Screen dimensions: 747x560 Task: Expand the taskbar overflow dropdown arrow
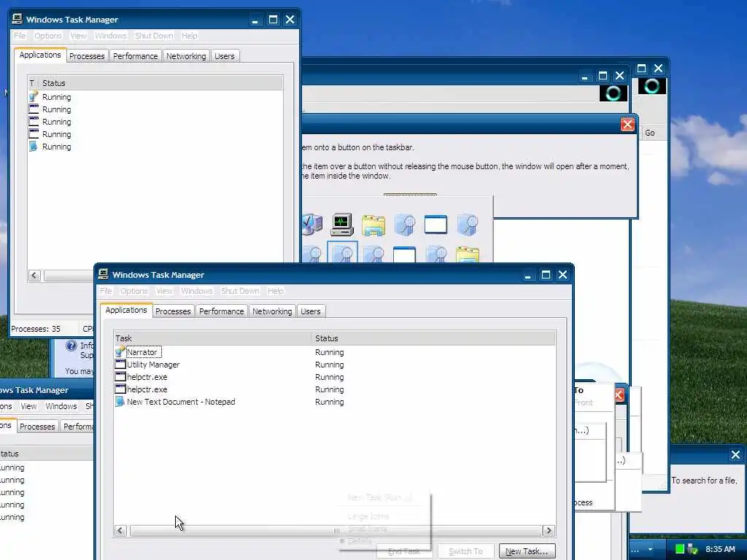[650, 549]
